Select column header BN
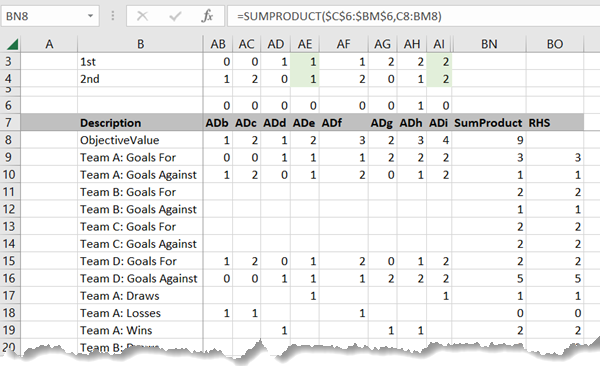The width and height of the screenshot is (600, 366). pos(489,44)
